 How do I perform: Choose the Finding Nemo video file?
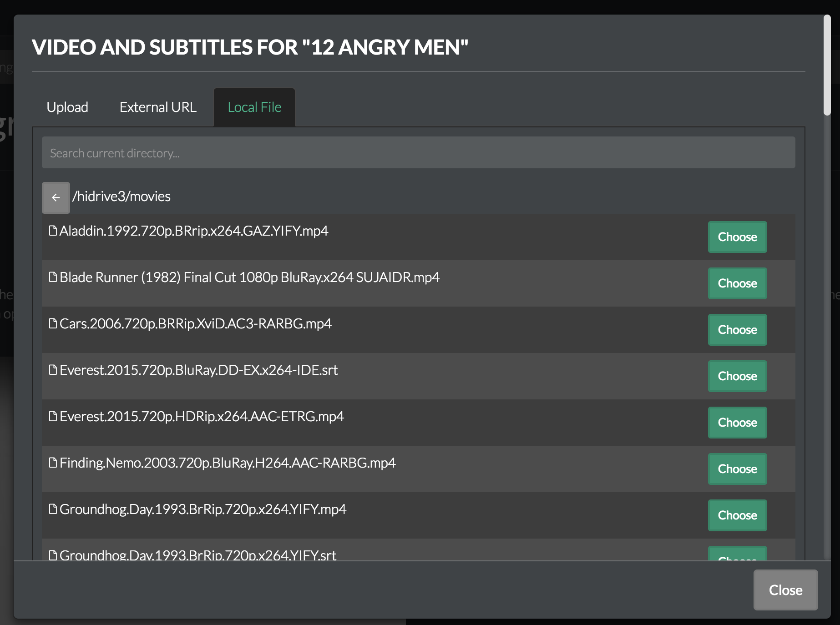point(737,469)
